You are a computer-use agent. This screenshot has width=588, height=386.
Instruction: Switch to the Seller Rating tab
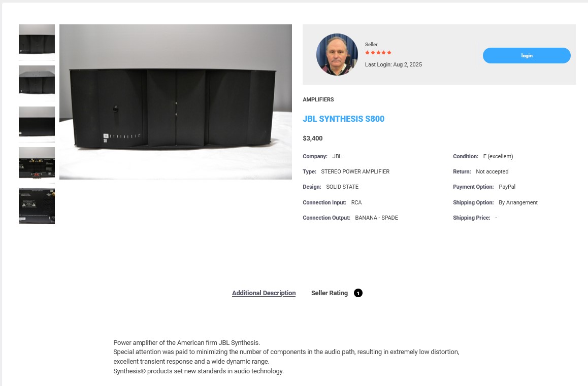point(329,293)
